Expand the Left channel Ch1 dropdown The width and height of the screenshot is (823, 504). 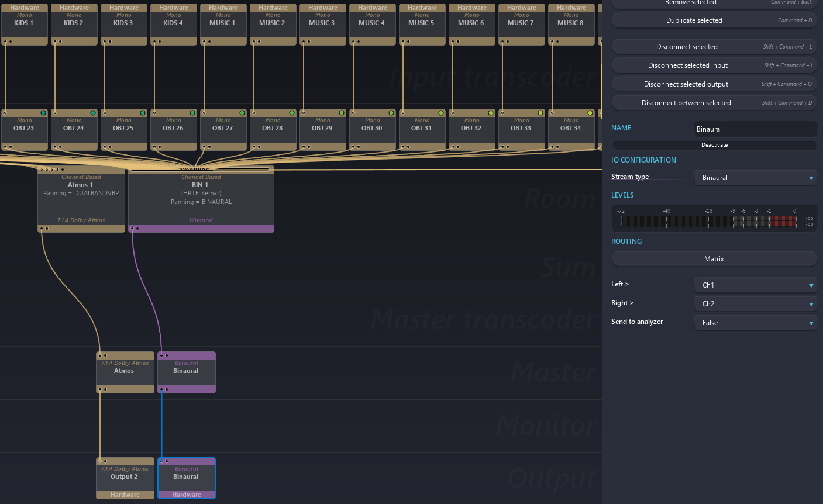click(755, 285)
